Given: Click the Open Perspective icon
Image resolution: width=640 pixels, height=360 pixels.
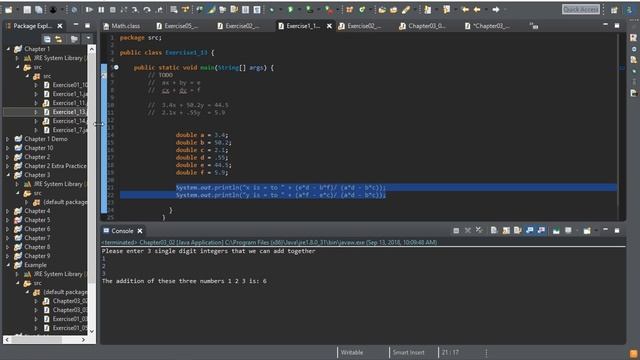Looking at the screenshot, I should pos(614,10).
